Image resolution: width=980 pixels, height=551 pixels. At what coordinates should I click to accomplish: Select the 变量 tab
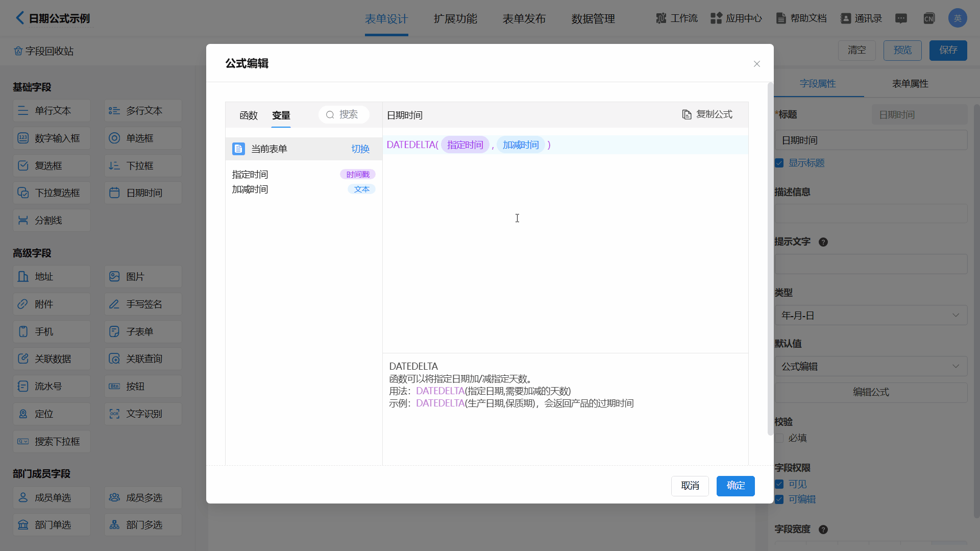281,115
